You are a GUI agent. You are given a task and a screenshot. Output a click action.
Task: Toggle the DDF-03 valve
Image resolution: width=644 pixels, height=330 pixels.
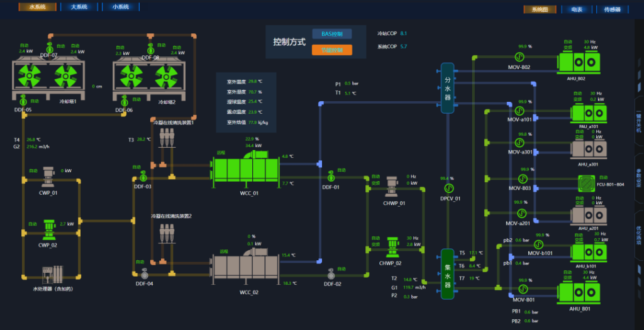(143, 177)
